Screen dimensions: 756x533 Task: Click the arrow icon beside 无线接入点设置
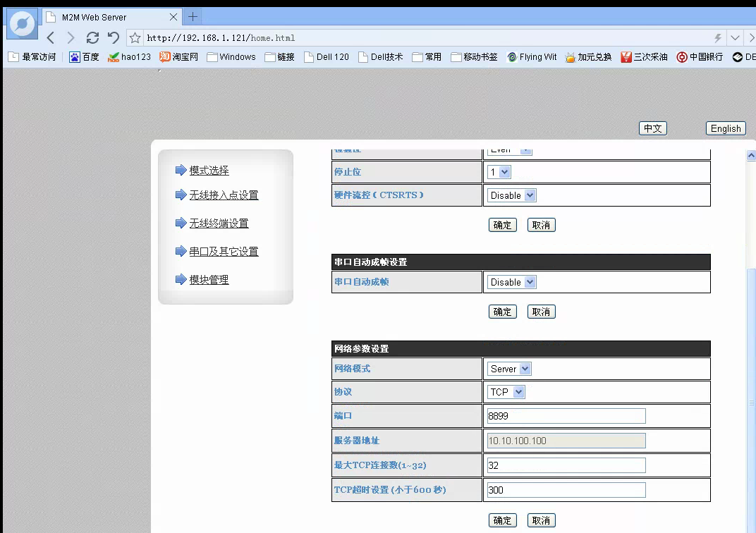pos(181,195)
